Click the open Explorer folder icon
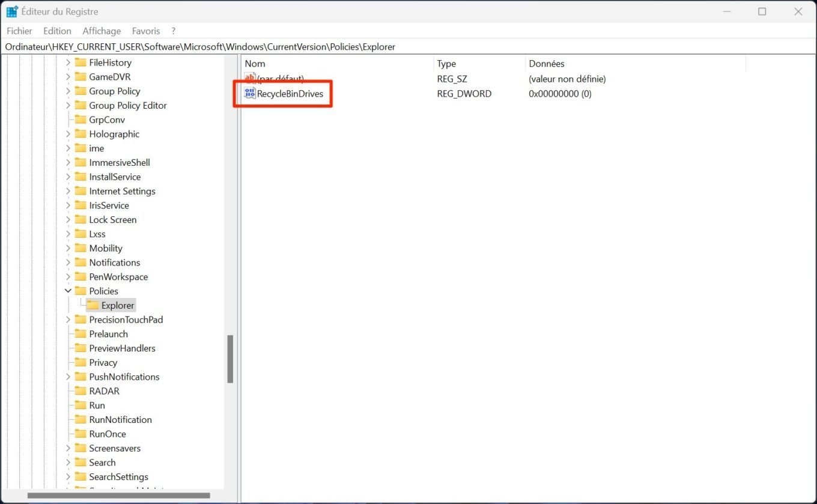817x504 pixels. pyautogui.click(x=93, y=305)
